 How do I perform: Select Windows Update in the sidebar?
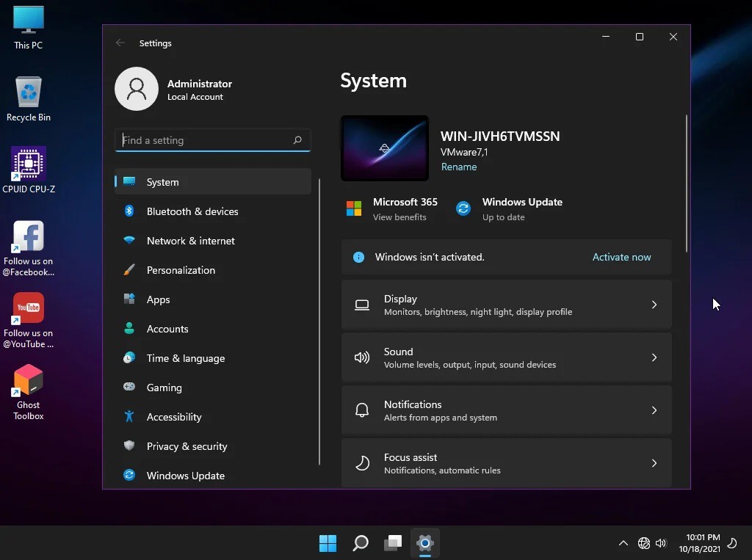click(186, 476)
